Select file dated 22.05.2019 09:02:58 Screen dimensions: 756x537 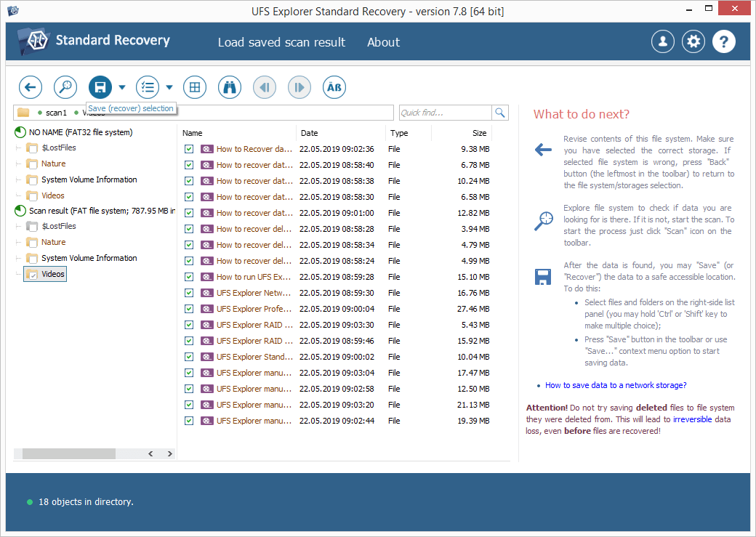tap(337, 389)
